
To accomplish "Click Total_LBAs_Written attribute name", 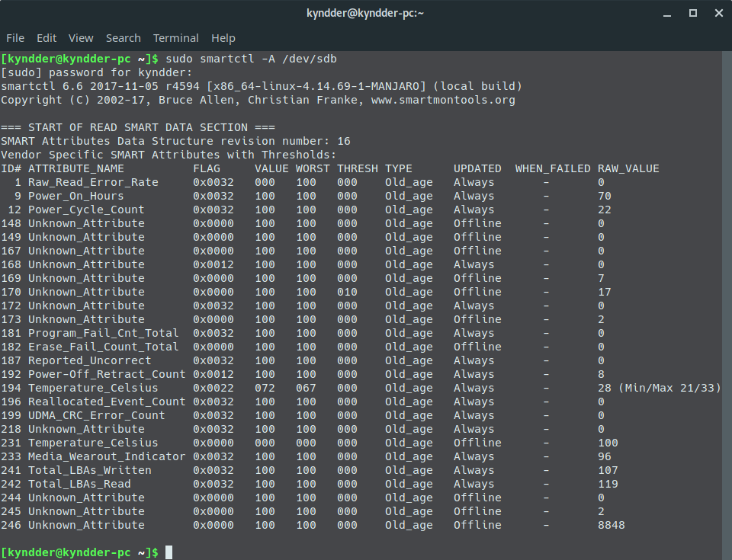I will coord(90,470).
